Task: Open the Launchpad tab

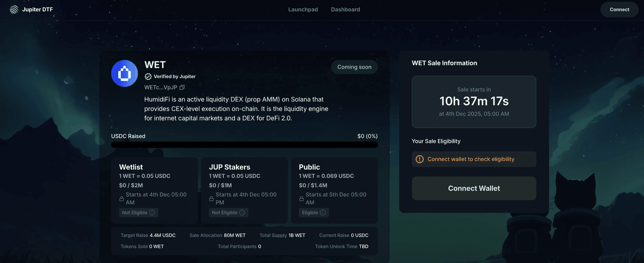Action: pos(303,10)
